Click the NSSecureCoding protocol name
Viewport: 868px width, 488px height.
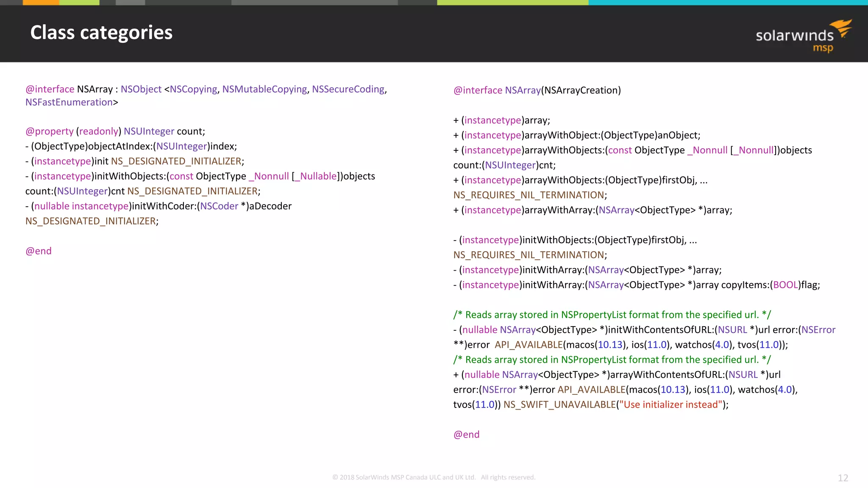pyautogui.click(x=348, y=89)
